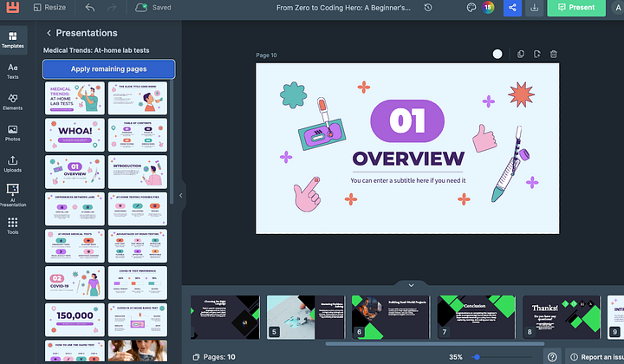Open the color palette theme icon
Screen dimensions: 624x364
(471, 7)
